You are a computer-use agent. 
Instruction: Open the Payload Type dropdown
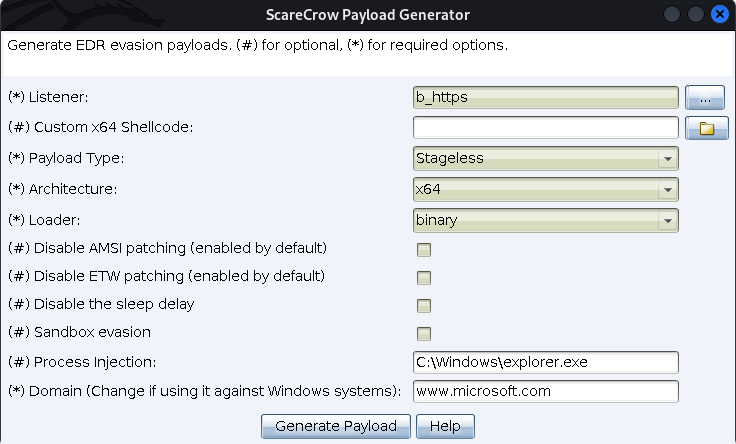pos(545,159)
